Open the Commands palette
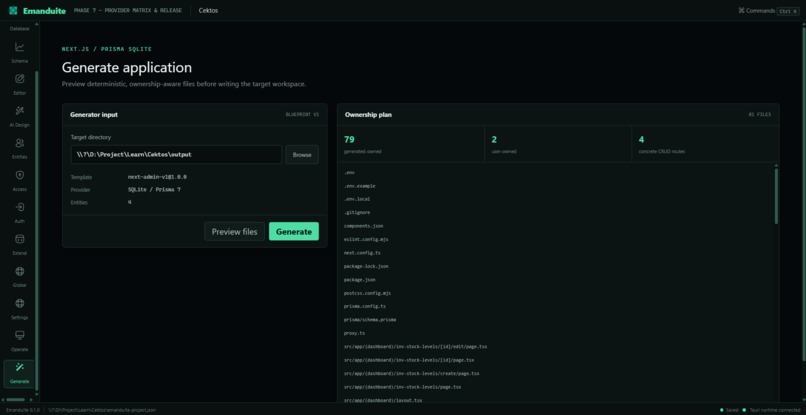The width and height of the screenshot is (806, 415). click(x=768, y=10)
